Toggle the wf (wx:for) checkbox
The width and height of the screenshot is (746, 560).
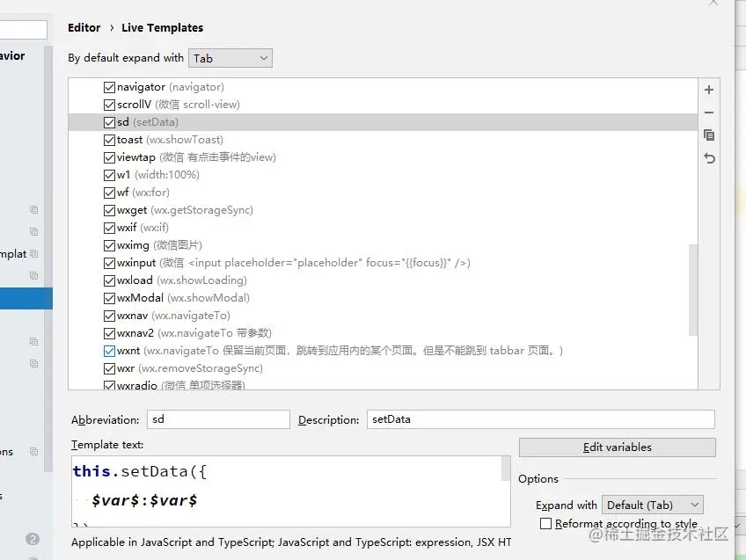tap(109, 193)
